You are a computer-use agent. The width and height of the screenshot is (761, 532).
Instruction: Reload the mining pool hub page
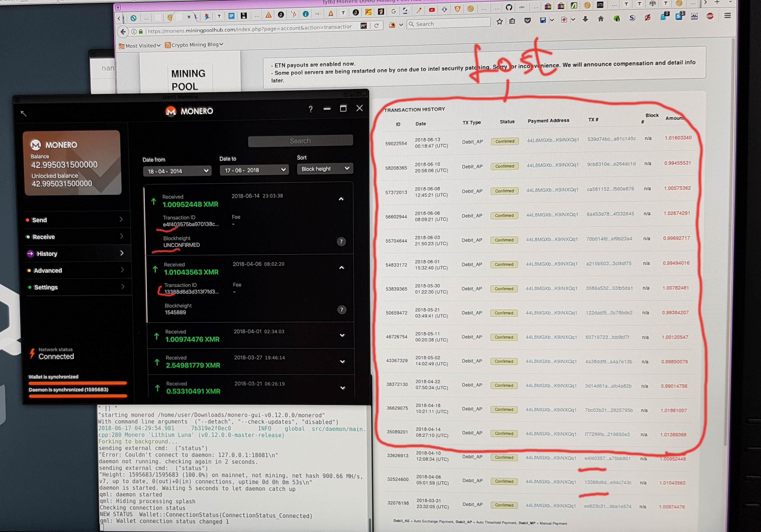click(376, 26)
